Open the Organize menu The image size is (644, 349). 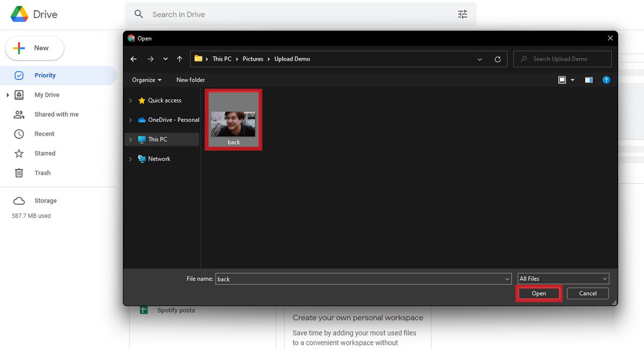146,79
